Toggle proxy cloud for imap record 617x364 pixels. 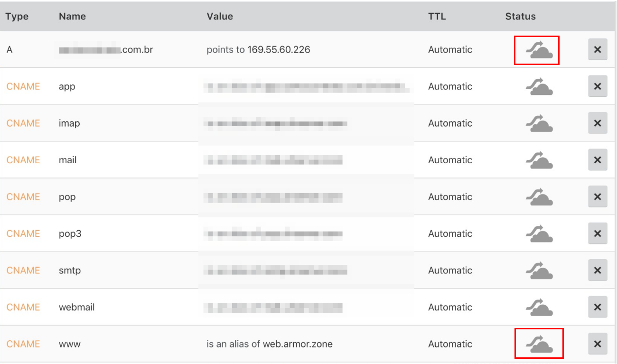tap(539, 123)
